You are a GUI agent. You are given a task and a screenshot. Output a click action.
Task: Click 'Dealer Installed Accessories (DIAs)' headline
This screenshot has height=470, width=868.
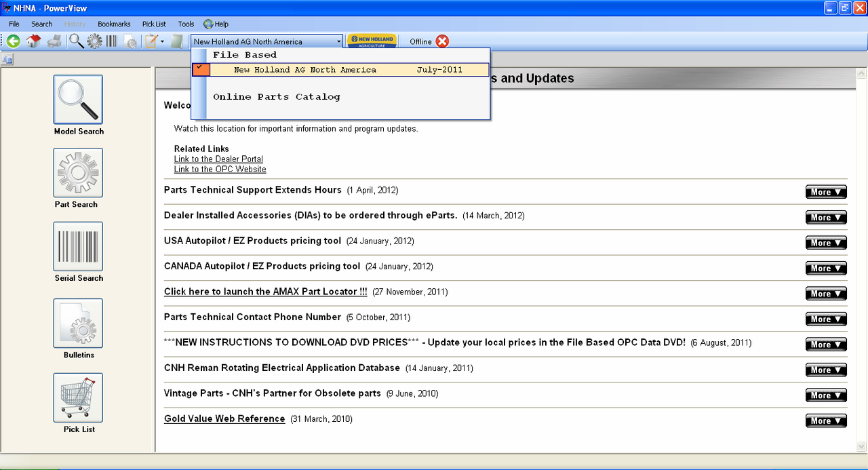[x=311, y=216]
